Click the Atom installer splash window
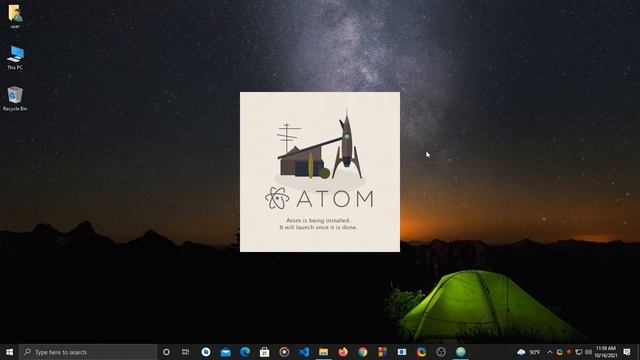Image resolution: width=640 pixels, height=360 pixels. (x=320, y=172)
